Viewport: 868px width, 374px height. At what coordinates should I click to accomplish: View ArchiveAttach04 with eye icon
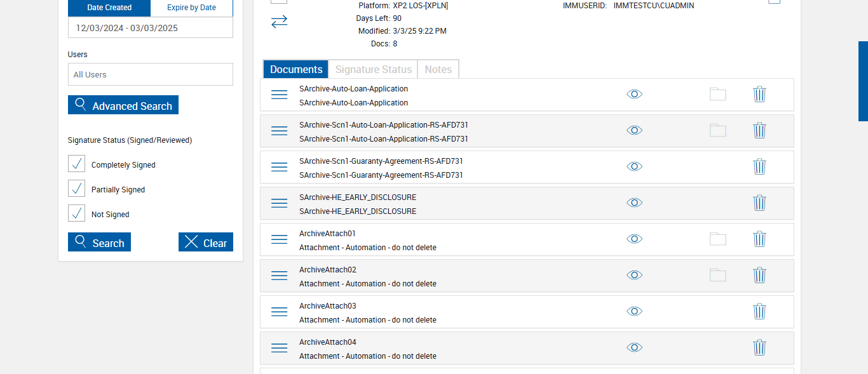pyautogui.click(x=634, y=347)
